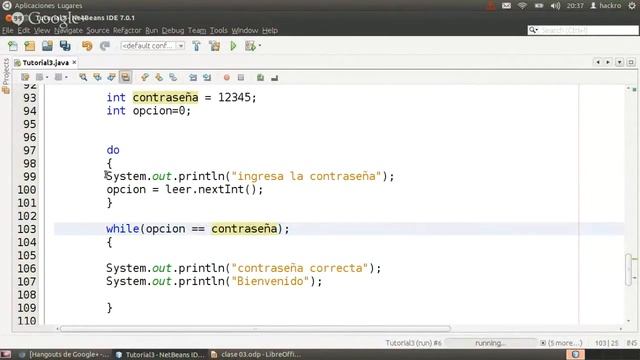
Task: Click the Redo toolbar icon
Action: point(105,46)
